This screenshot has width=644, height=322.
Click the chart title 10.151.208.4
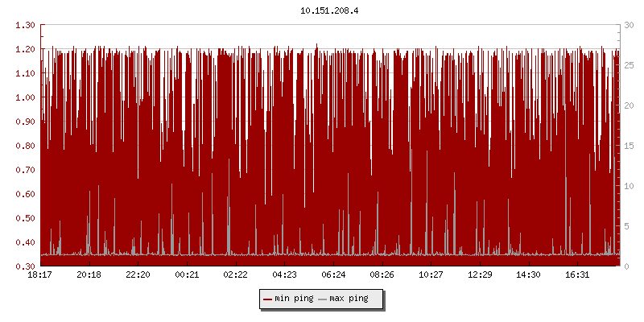pos(330,11)
